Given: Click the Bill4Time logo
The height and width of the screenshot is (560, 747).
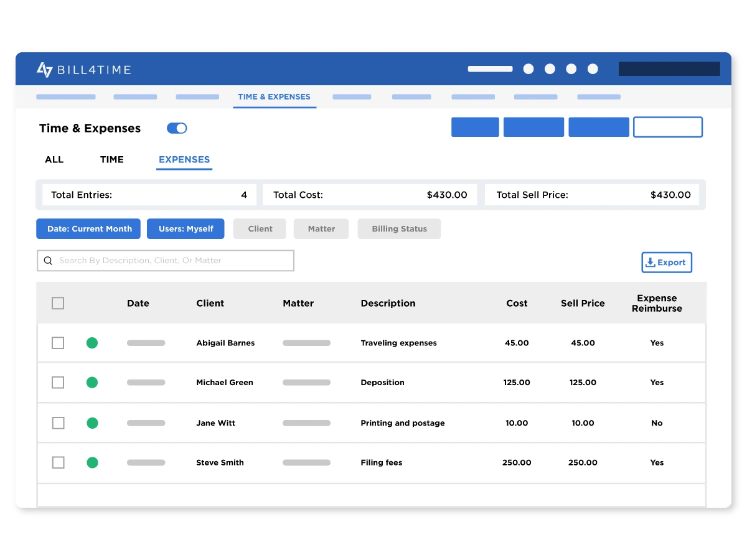Looking at the screenshot, I should point(83,70).
